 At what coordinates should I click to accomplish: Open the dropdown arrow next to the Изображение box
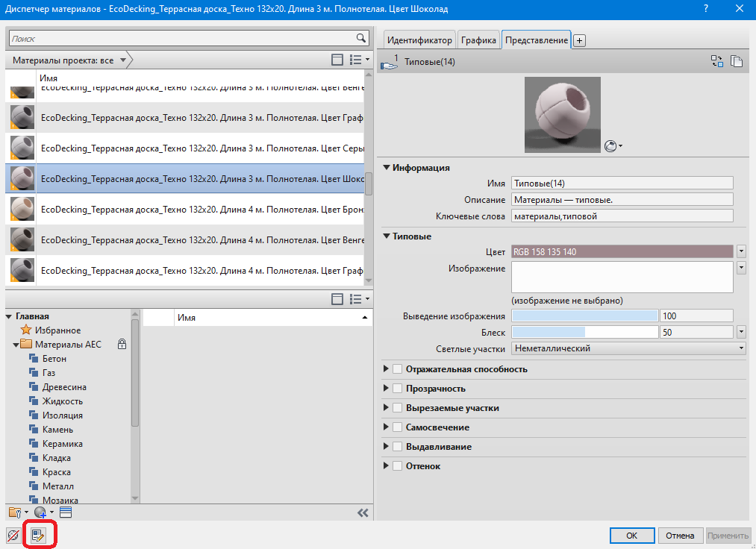[742, 268]
